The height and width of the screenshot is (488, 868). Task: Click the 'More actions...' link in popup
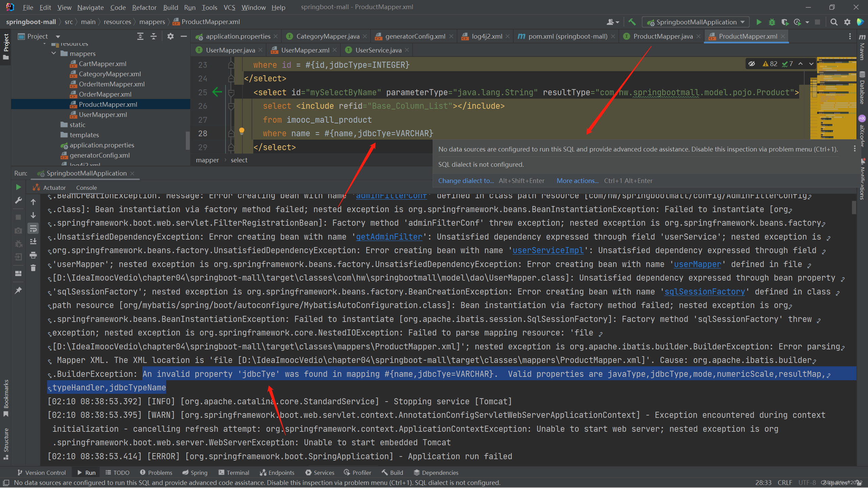577,181
